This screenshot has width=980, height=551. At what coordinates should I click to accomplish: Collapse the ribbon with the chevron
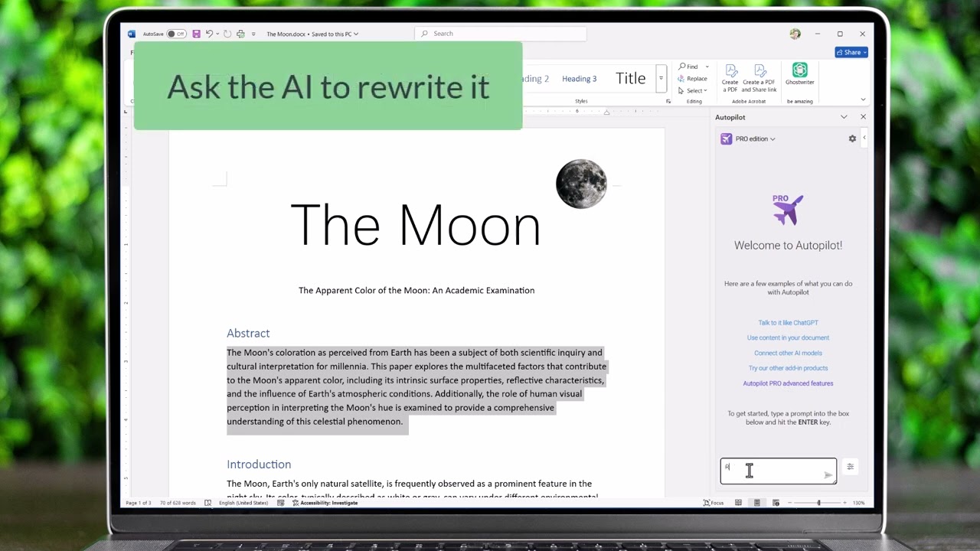[x=863, y=99]
